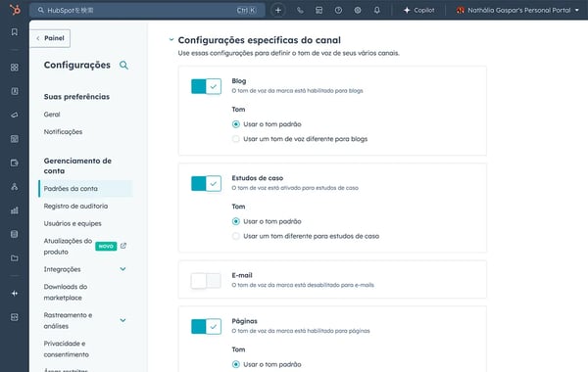
Task: Open Notificações preferences
Action: tap(63, 132)
